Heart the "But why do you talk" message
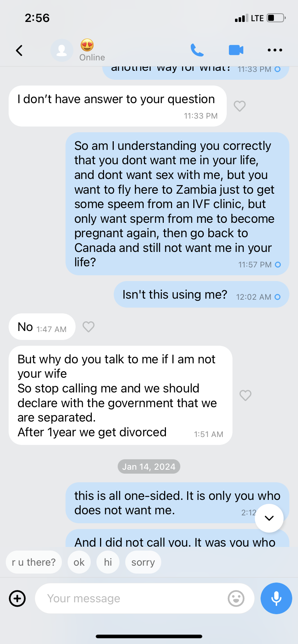 point(245,395)
